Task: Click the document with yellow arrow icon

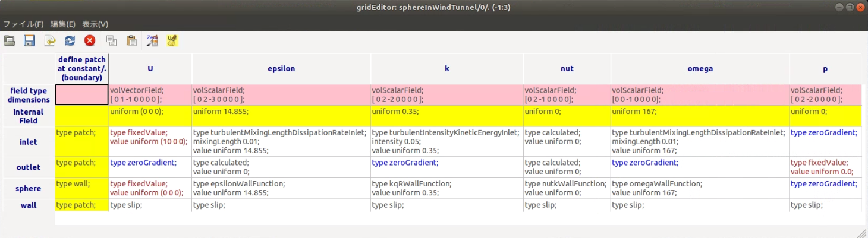Action: pos(50,41)
